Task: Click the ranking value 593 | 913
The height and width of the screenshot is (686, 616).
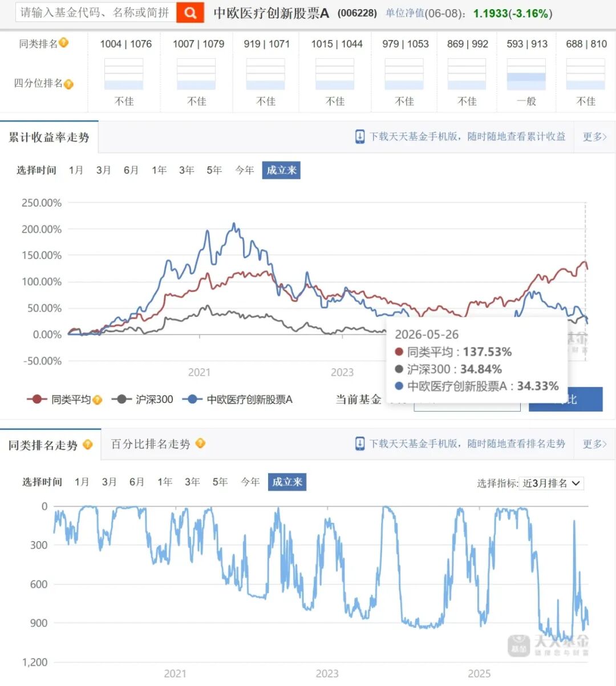Action: coord(526,44)
